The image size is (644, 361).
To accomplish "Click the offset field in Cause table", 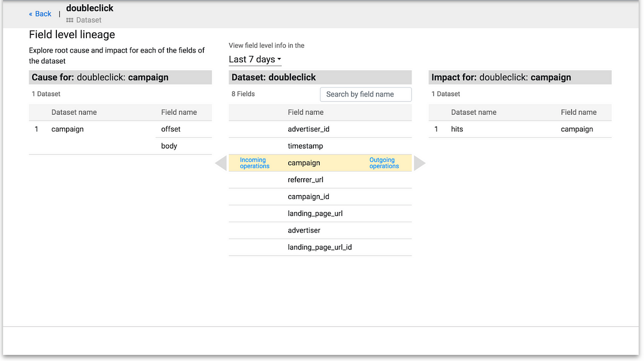I will 171,129.
